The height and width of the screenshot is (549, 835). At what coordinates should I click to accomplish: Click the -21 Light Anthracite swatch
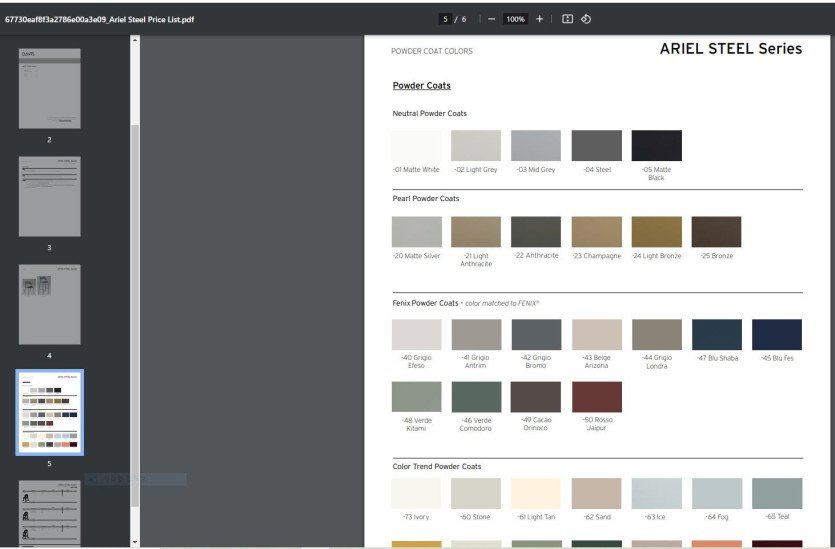pos(476,232)
